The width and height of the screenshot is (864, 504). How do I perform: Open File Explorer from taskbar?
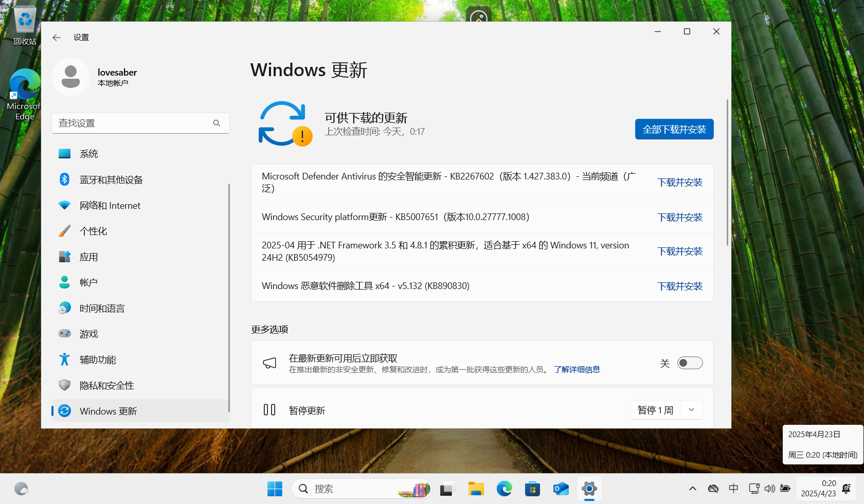tap(476, 489)
